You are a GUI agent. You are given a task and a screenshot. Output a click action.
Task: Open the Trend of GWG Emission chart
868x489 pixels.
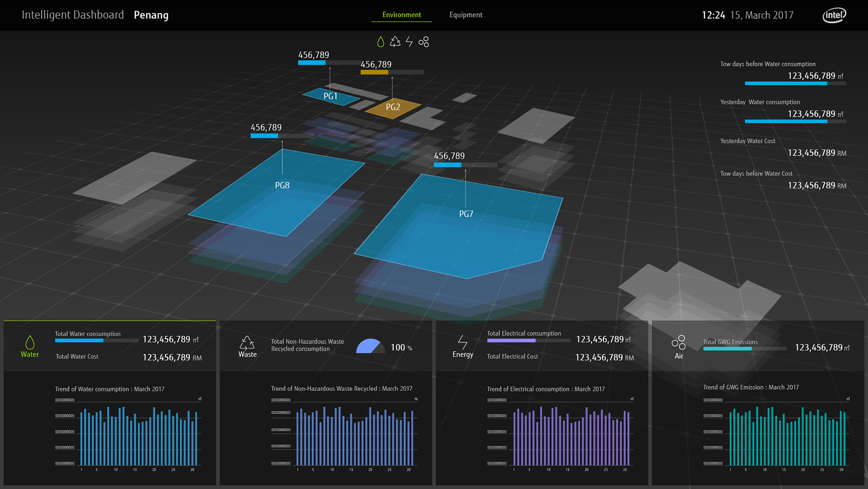coord(776,434)
